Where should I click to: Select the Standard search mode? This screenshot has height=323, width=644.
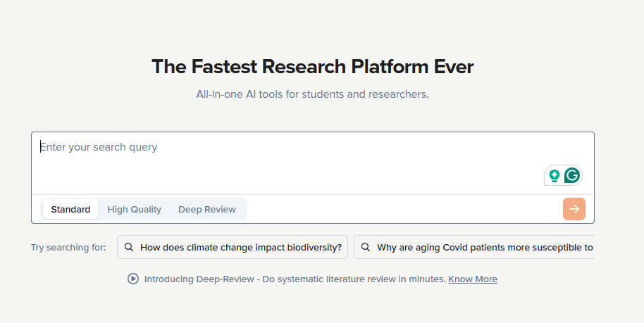[x=70, y=209]
